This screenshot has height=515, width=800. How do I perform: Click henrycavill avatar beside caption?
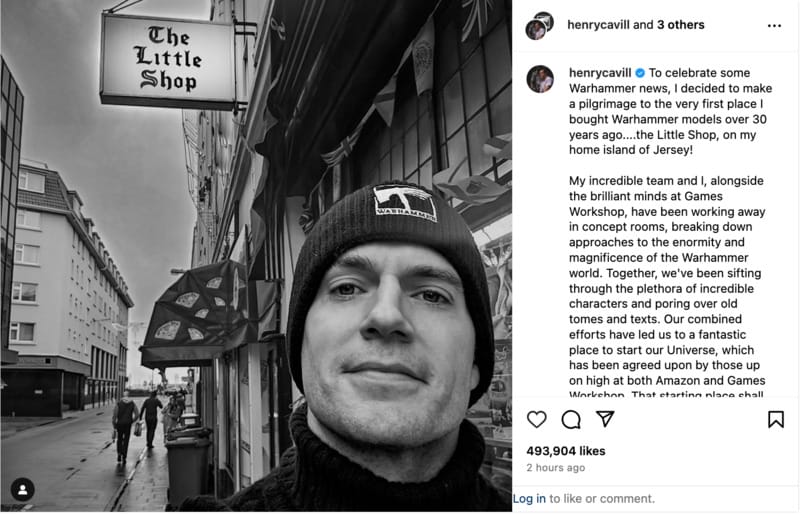[x=540, y=79]
